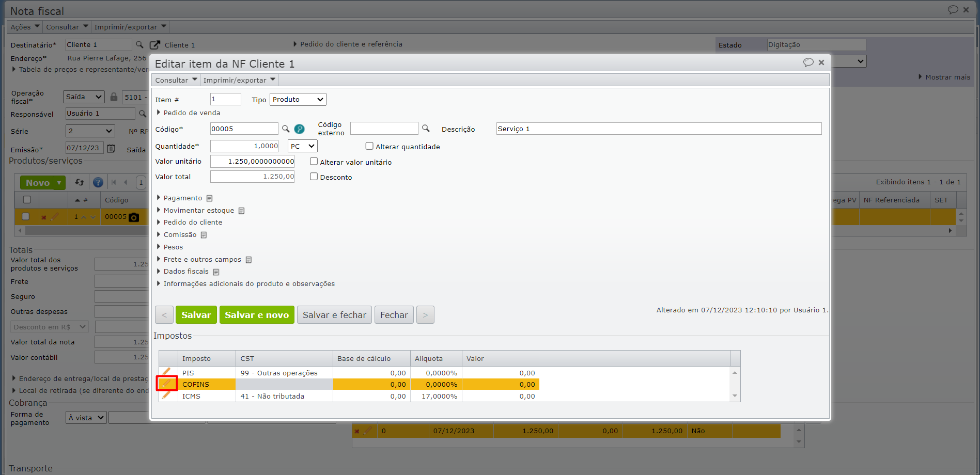Click the Fechar button
The width and height of the screenshot is (980, 475).
[x=394, y=315]
